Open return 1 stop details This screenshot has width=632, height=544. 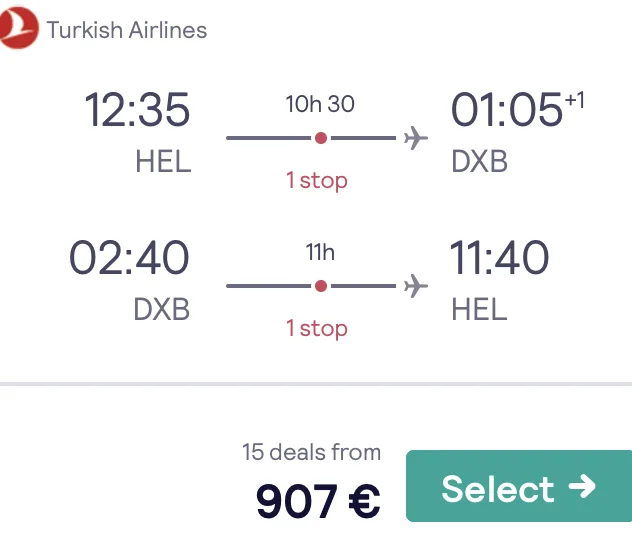317,328
